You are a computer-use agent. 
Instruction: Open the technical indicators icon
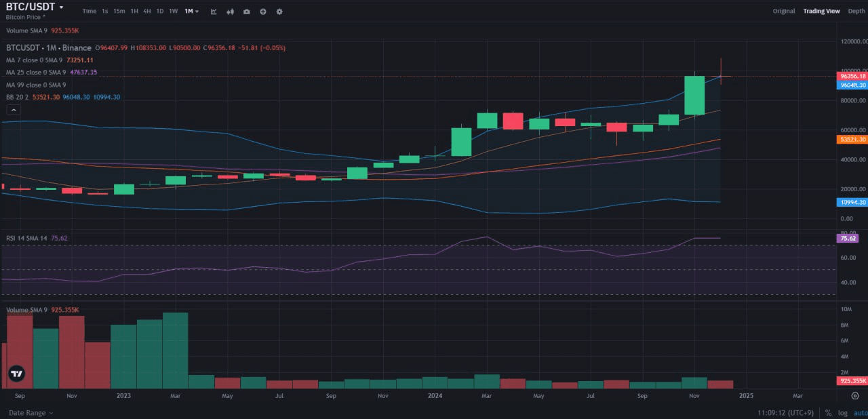click(214, 12)
